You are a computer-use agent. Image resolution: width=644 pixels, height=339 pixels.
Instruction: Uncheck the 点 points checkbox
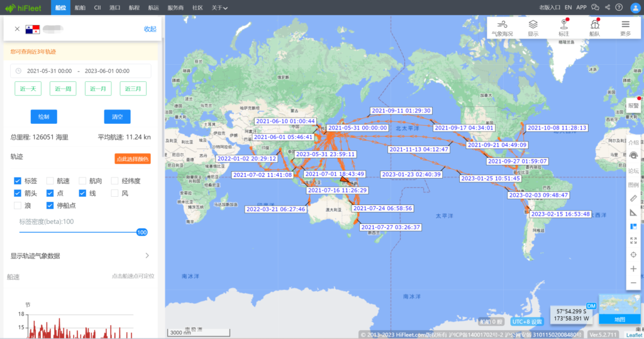point(50,193)
